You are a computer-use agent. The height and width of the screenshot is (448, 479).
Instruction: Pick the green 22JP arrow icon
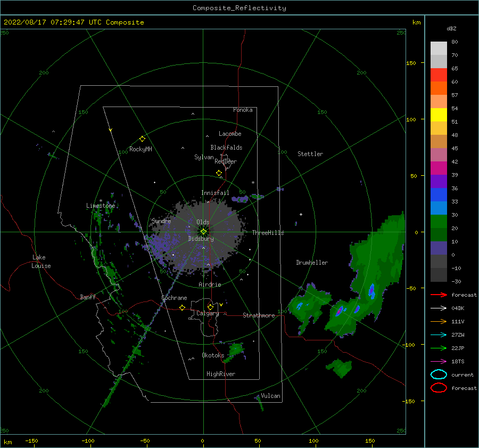tap(439, 348)
